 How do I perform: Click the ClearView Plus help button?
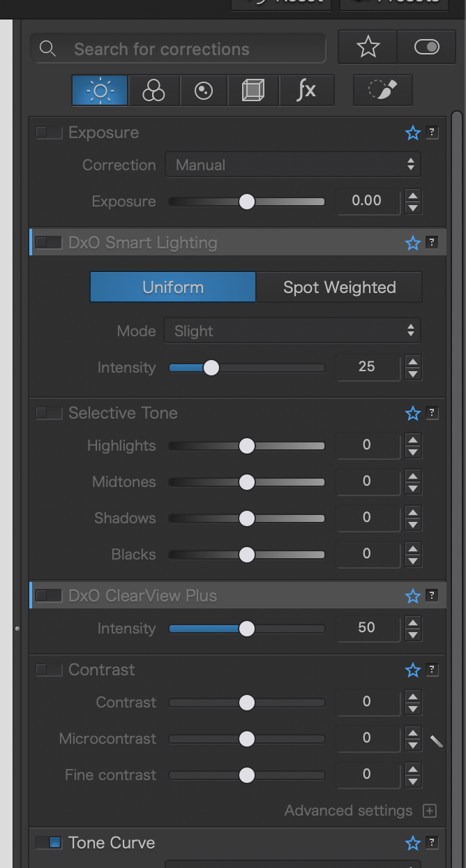[x=433, y=596]
